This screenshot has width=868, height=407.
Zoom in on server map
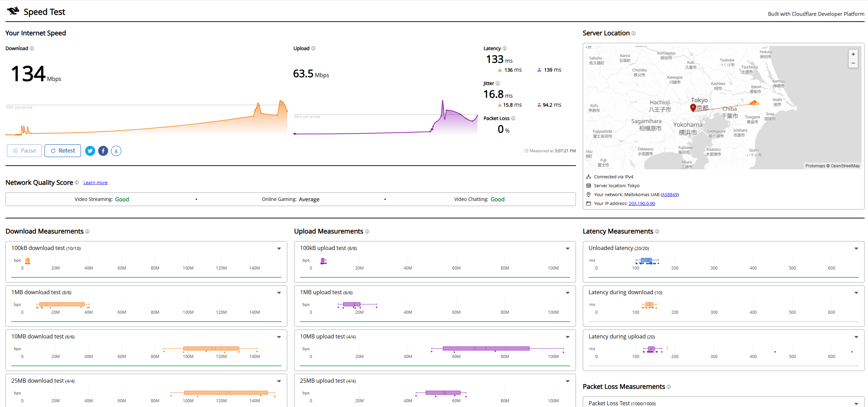click(x=853, y=54)
